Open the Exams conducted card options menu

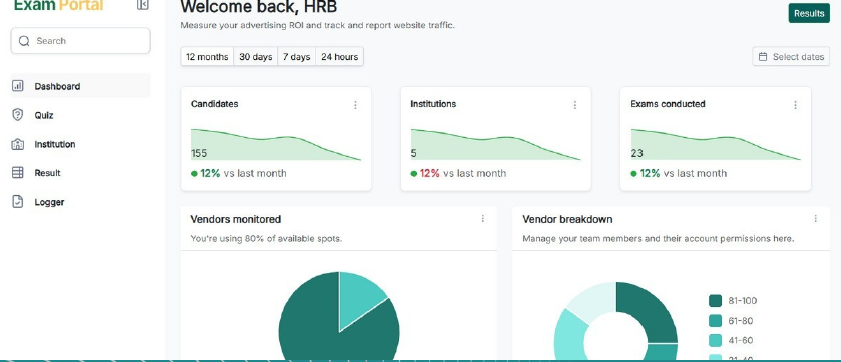(x=795, y=105)
